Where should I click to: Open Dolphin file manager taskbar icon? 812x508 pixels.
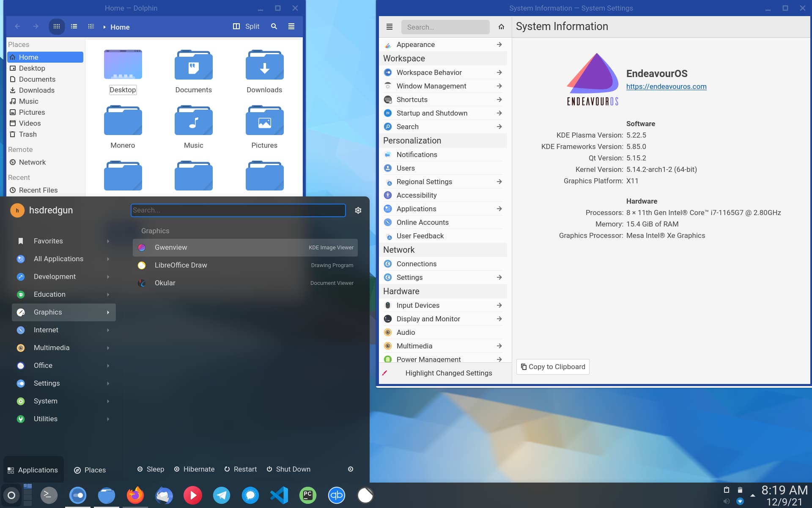[x=106, y=495]
